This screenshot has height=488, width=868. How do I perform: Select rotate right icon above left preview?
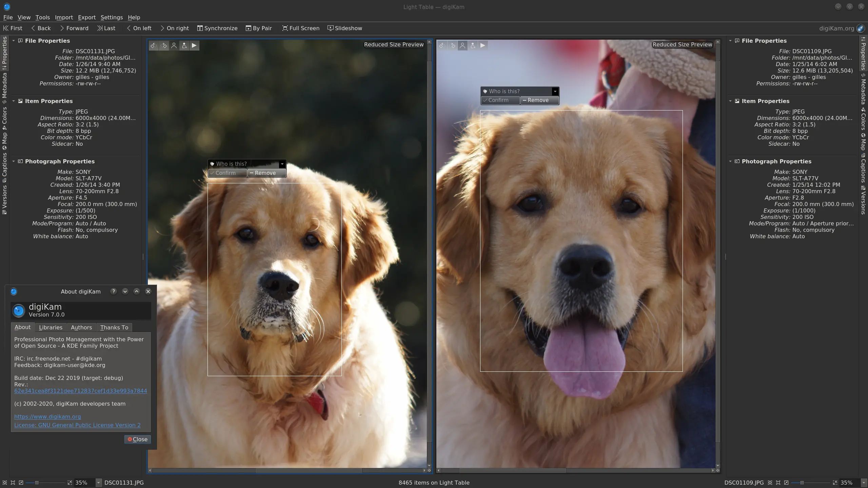coord(164,45)
